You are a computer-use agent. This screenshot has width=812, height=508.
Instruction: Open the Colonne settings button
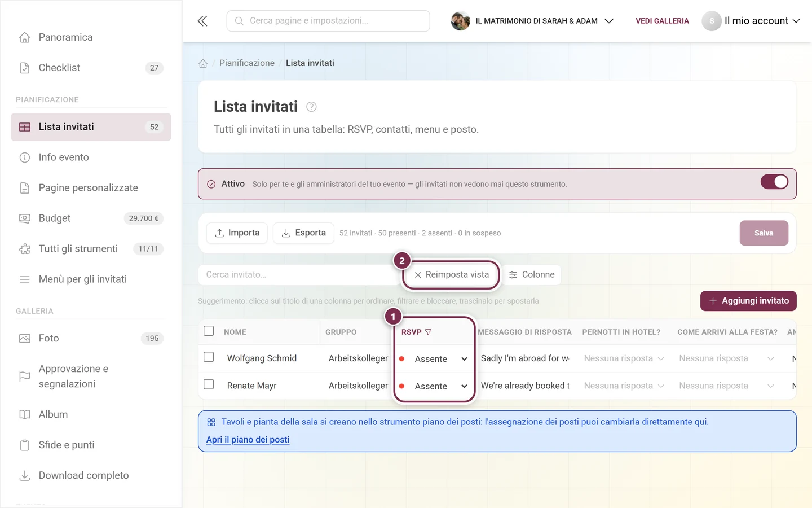[532, 275]
